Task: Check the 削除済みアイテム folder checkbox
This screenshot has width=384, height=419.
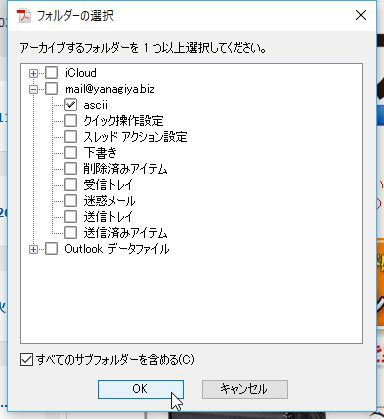Action: point(70,169)
